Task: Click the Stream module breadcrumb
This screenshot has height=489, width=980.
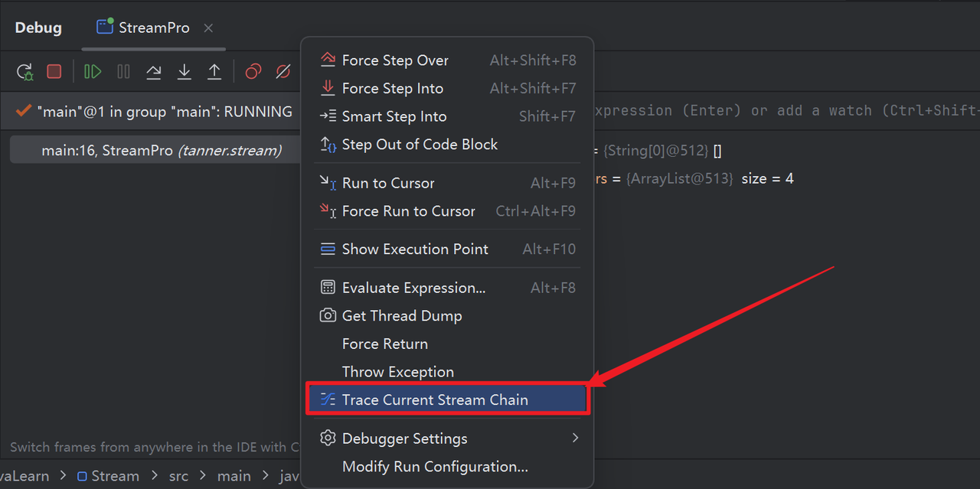Action: tap(109, 476)
